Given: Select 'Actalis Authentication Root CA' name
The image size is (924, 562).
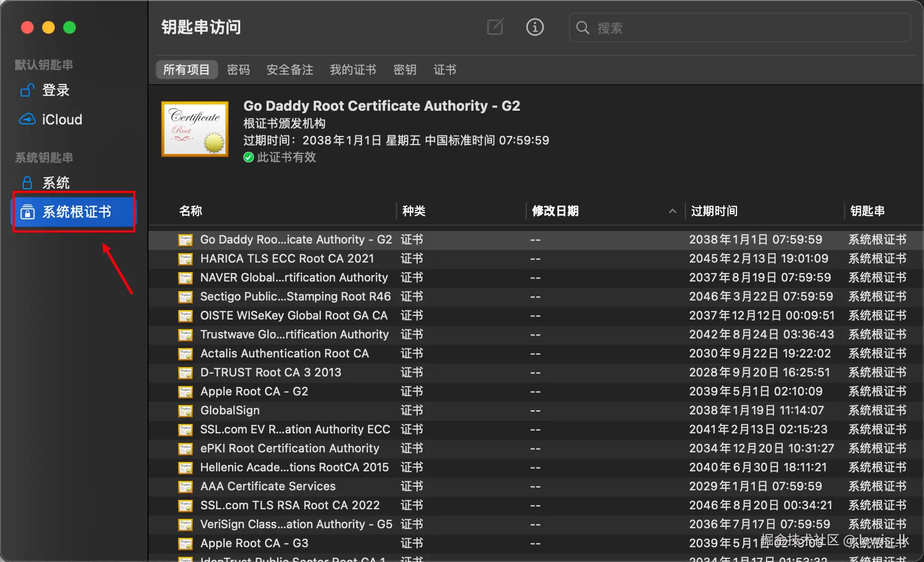Looking at the screenshot, I should pyautogui.click(x=284, y=353).
